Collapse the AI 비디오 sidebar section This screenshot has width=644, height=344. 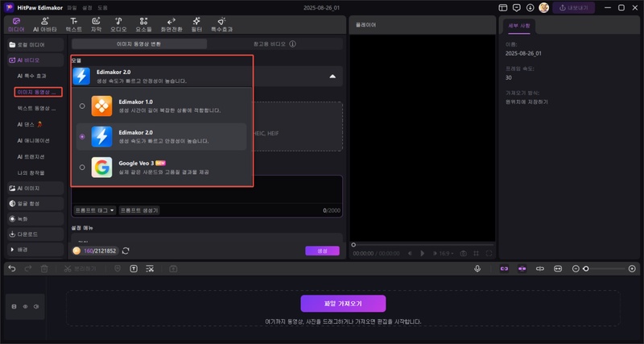click(35, 60)
